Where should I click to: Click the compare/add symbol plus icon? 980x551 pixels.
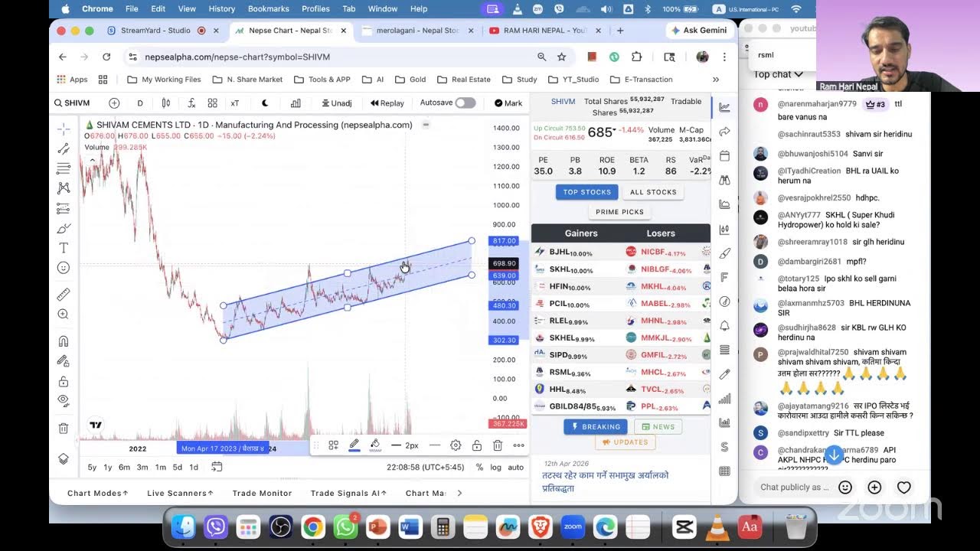(x=114, y=103)
